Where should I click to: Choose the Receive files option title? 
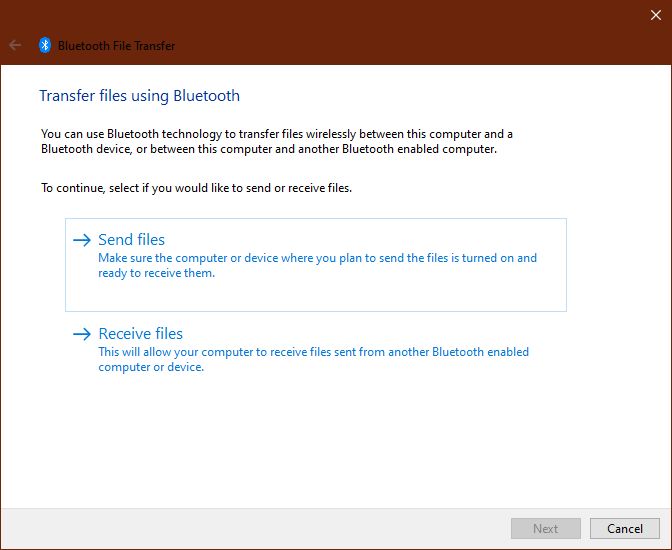(141, 334)
